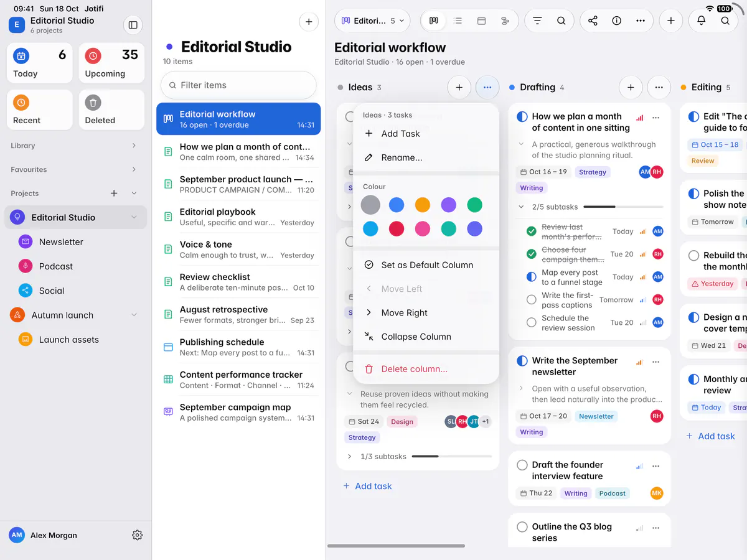
Task: Open Drafting column options menu
Action: point(659,88)
